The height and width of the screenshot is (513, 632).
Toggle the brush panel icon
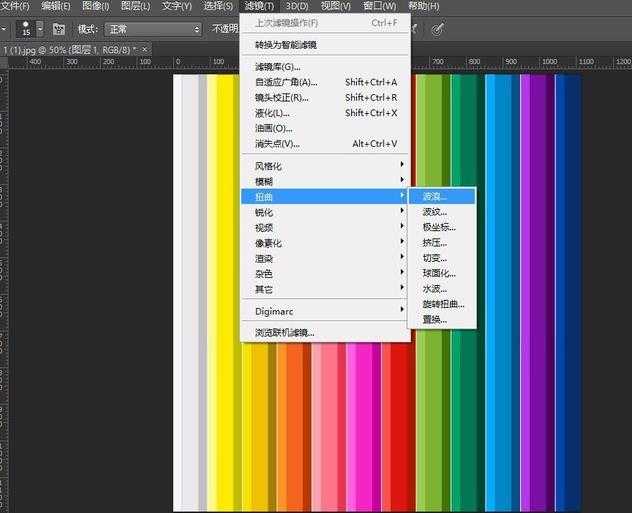tap(59, 29)
